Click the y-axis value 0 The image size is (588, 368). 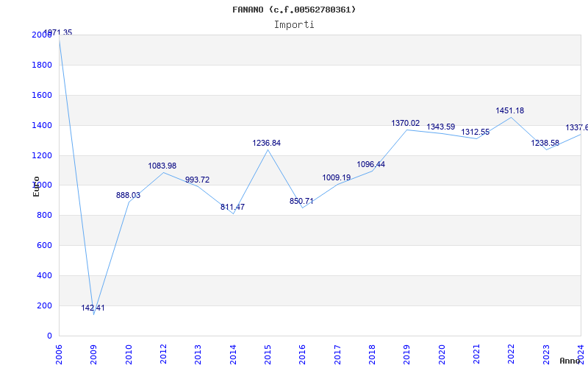point(49,336)
